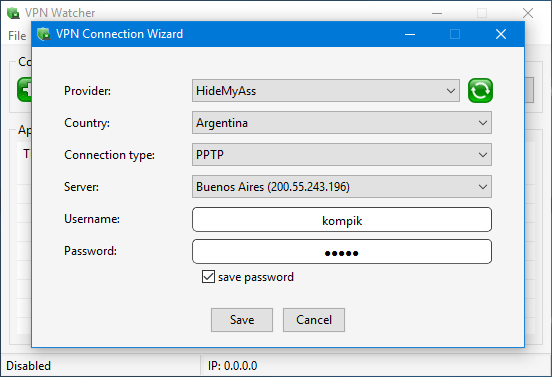Click the green plus icon in VPN Watcher
Viewport: 552px width, 377px height.
[x=24, y=89]
